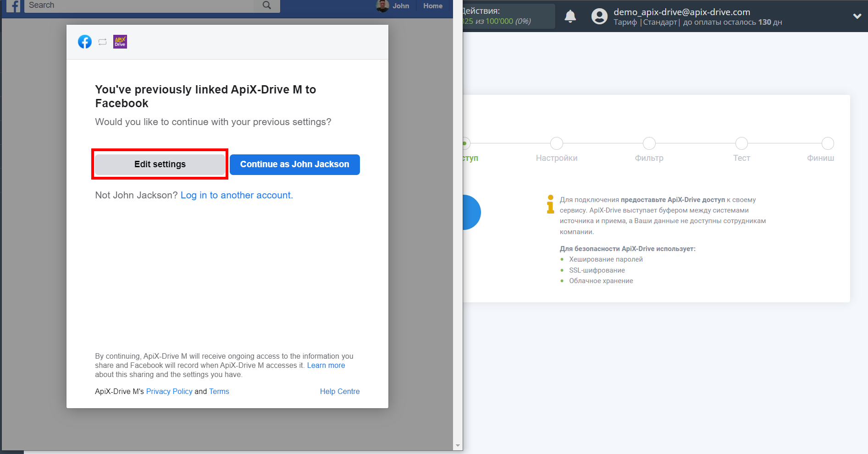This screenshot has height=454, width=868.
Task: Click the arrows icon between dialog logos
Action: (103, 42)
